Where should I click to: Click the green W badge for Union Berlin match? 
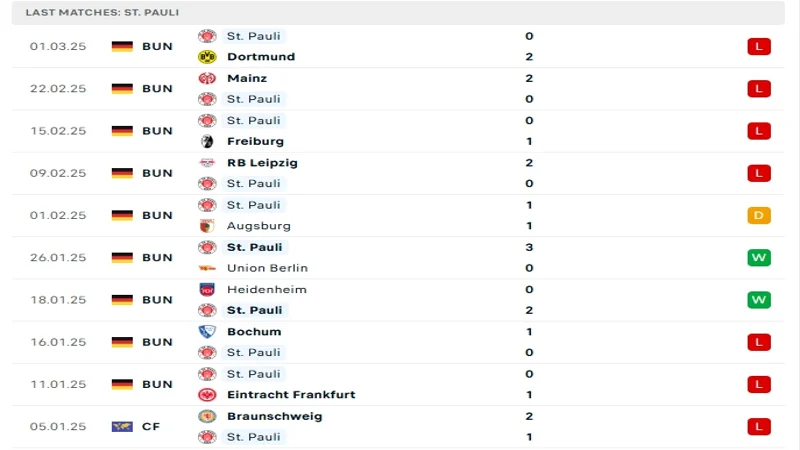[x=759, y=258]
